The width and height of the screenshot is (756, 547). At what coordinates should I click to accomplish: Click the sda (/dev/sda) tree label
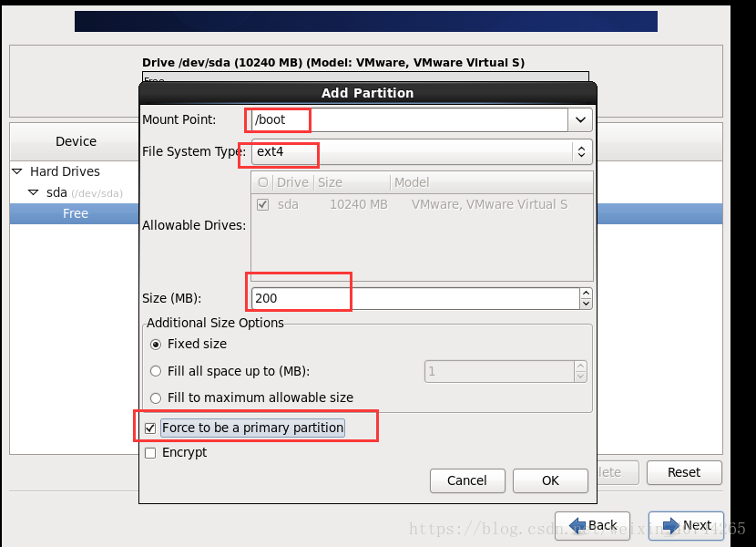click(x=85, y=193)
